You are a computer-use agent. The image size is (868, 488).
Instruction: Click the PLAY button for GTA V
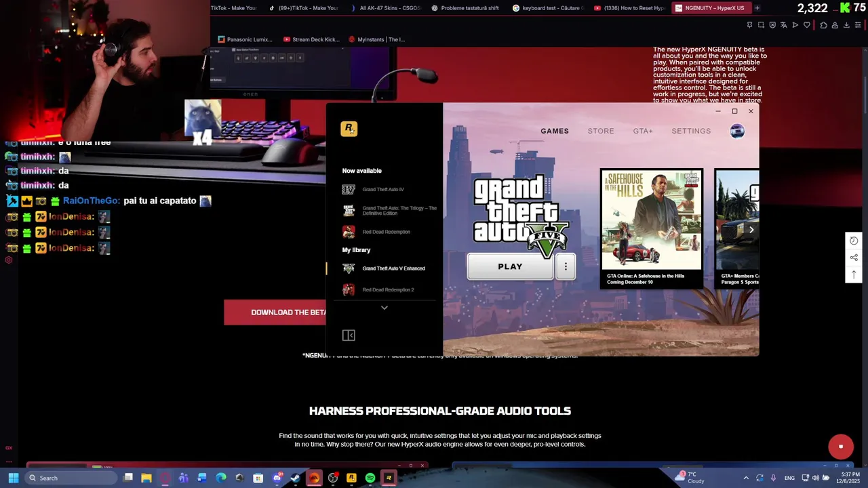click(x=510, y=266)
